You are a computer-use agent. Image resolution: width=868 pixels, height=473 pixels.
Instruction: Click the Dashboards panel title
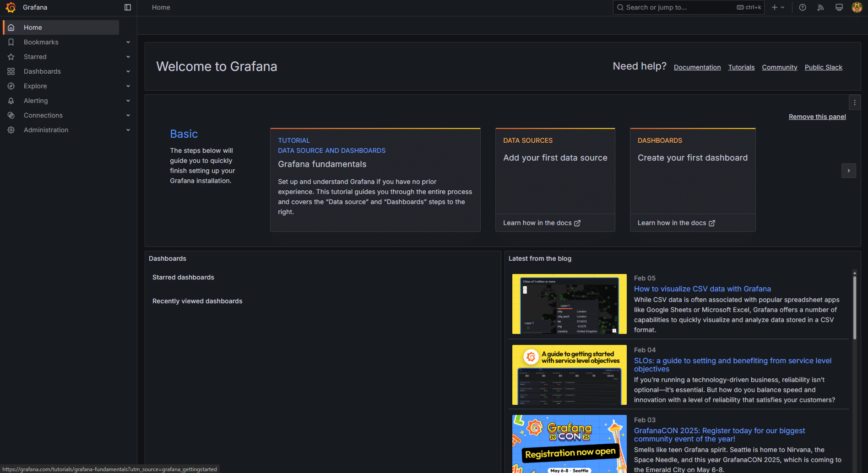tap(168, 258)
